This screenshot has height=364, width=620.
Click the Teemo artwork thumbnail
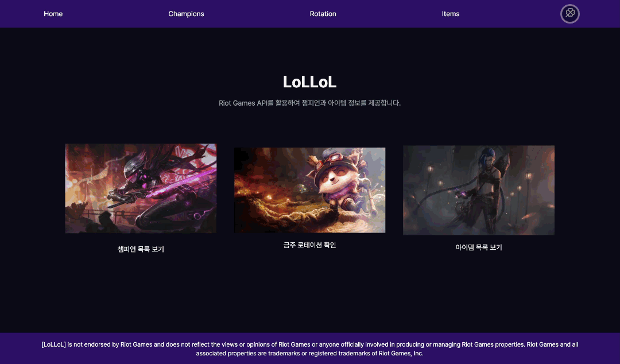(309, 190)
